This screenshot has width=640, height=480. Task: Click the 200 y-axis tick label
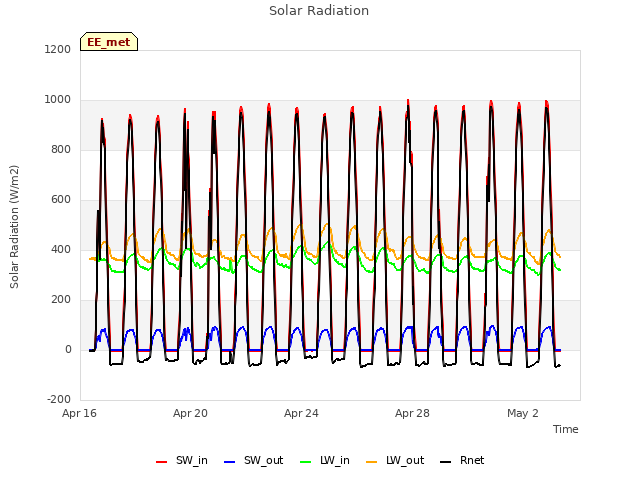click(61, 300)
